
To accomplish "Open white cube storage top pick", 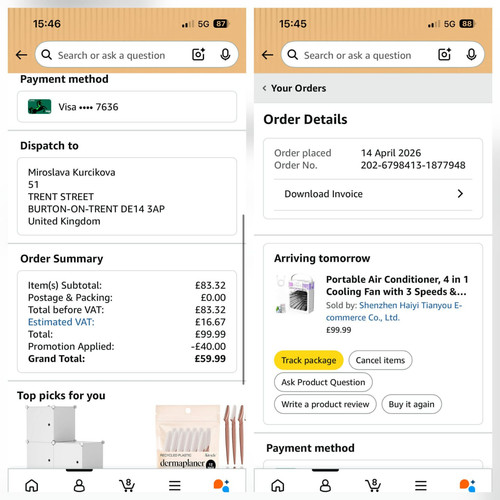I will (x=65, y=436).
